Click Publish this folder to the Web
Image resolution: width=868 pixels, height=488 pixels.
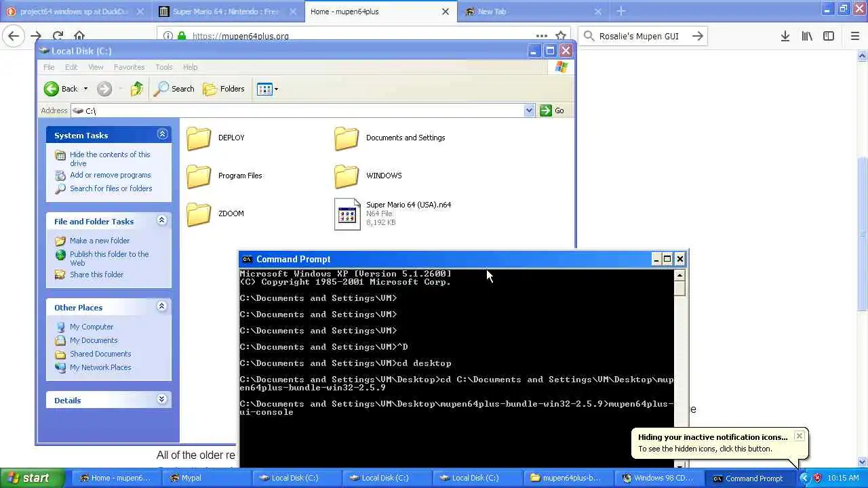click(x=109, y=258)
